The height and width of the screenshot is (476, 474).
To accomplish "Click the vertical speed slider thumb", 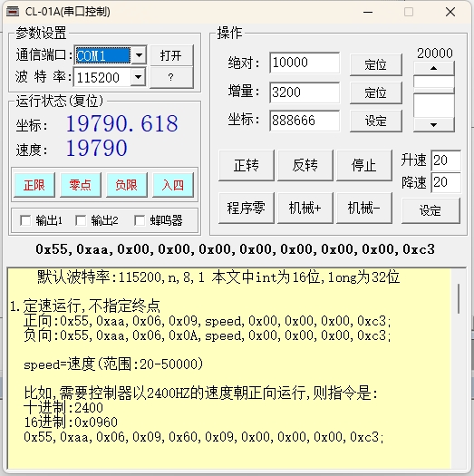I will 433,91.
